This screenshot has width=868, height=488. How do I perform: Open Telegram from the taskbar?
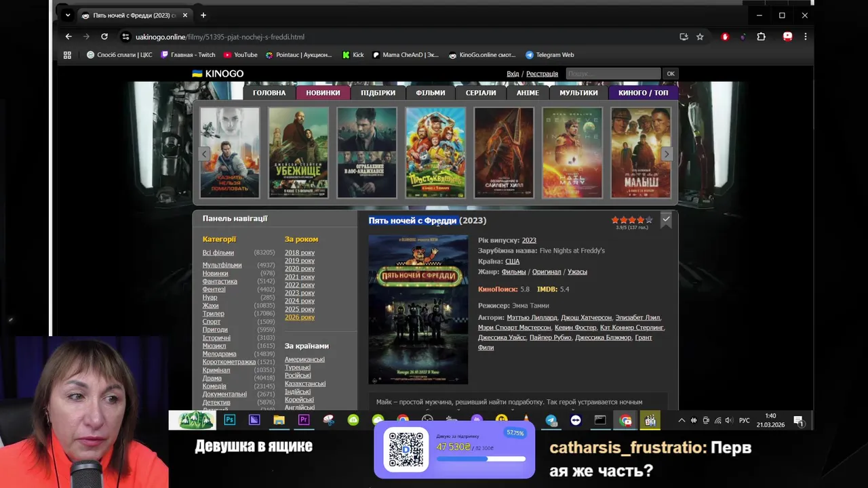tap(551, 420)
